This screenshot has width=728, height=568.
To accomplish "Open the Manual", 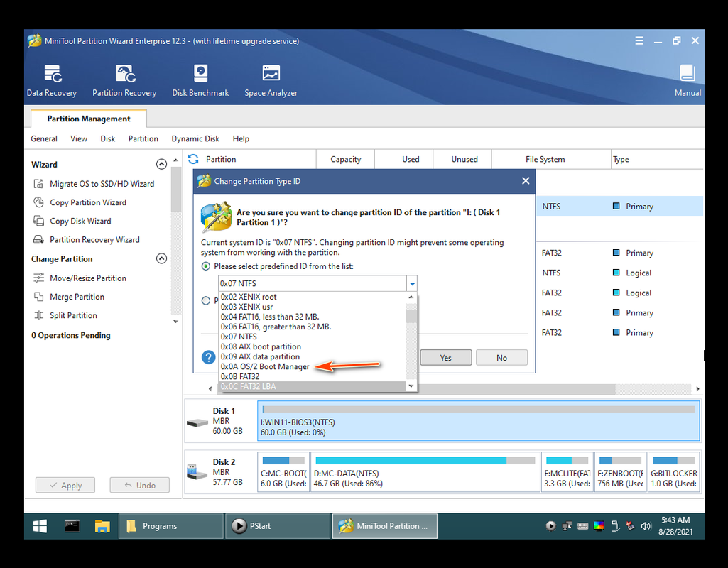I will tap(688, 81).
